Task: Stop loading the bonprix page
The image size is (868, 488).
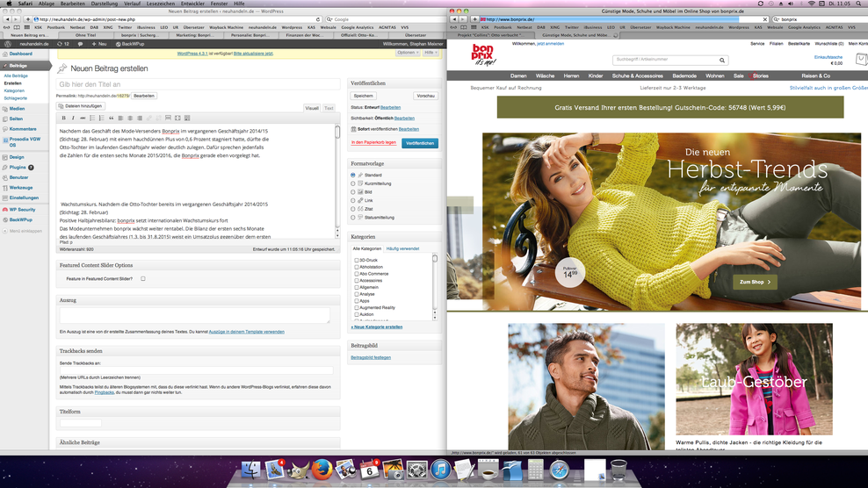Action: [765, 19]
